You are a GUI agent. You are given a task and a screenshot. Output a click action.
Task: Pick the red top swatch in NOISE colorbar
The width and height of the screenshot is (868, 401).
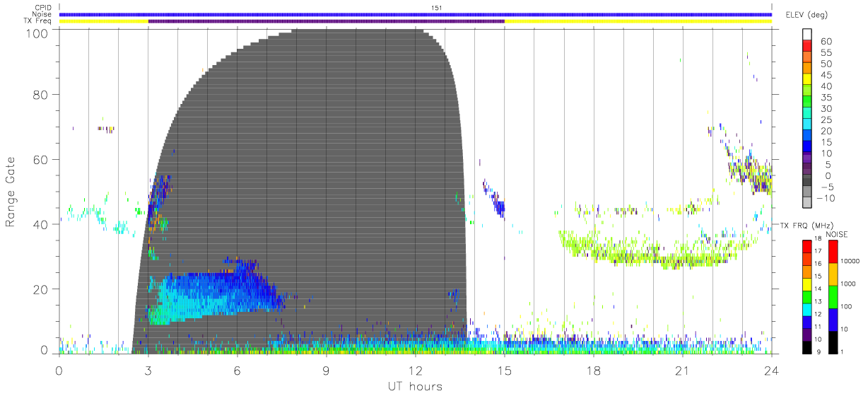[832, 252]
